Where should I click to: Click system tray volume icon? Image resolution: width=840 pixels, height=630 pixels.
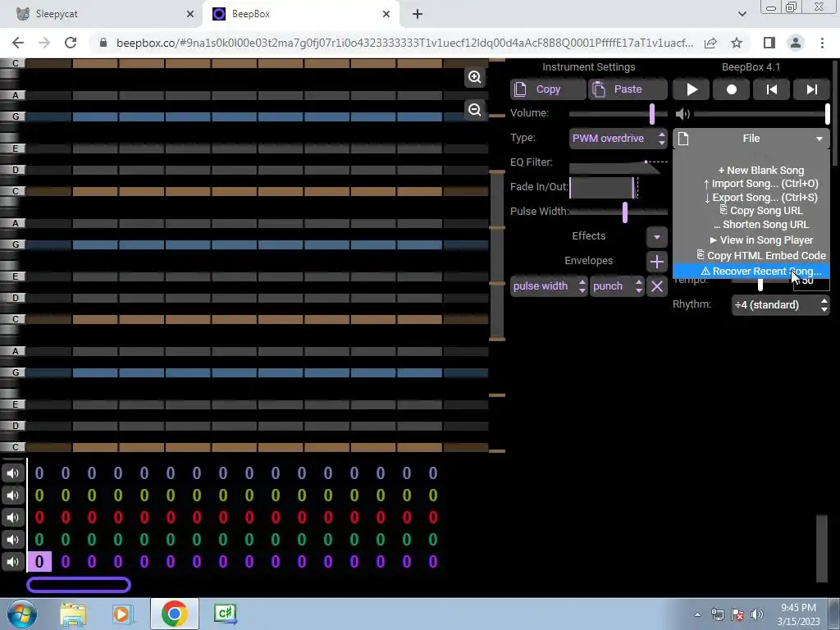[x=757, y=614]
